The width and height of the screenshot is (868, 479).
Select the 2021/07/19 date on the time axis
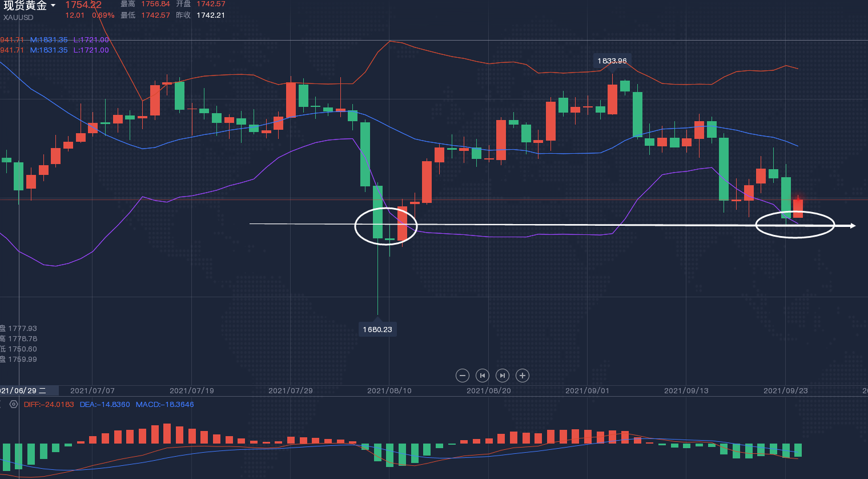192,391
